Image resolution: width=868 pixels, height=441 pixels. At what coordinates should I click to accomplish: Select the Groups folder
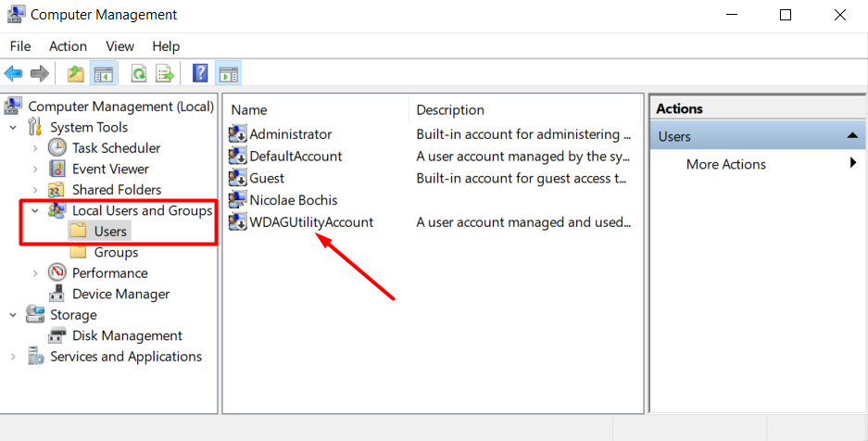(x=115, y=252)
